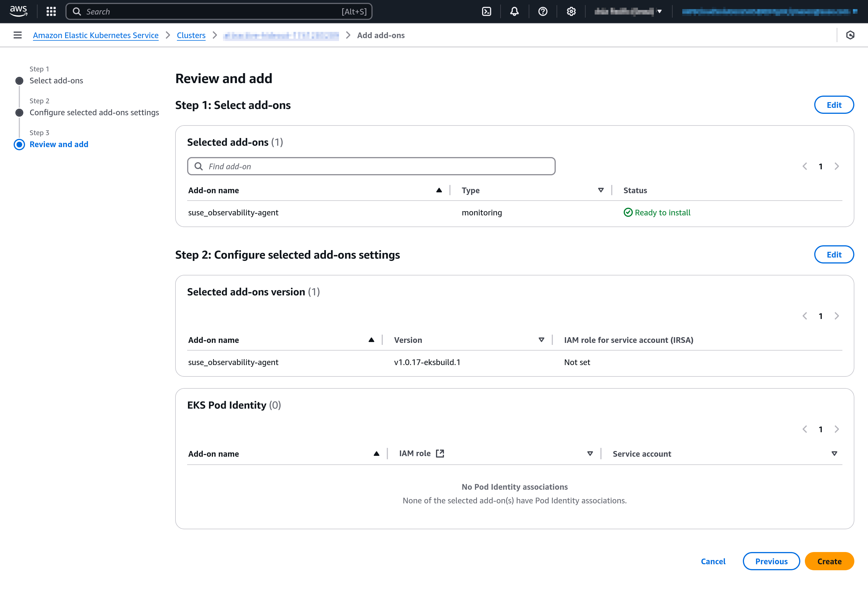Go to next page in Selected add-ons
The height and width of the screenshot is (593, 868).
point(837,166)
